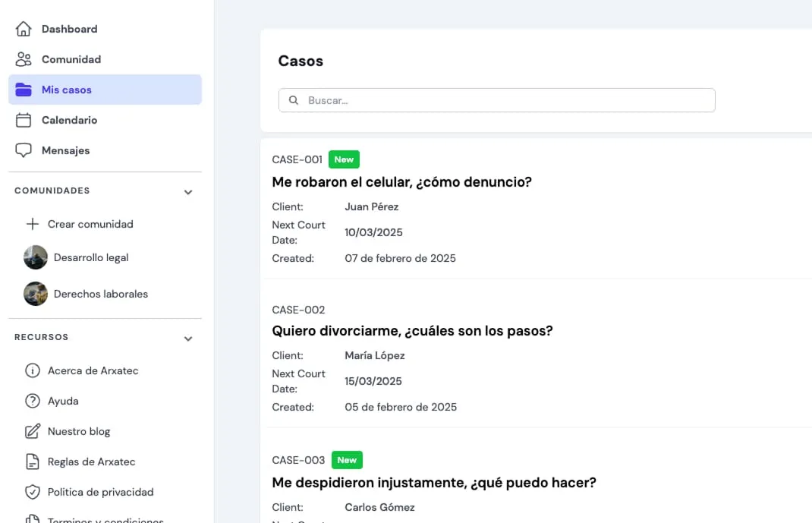Viewport: 812px width, 523px height.
Task: Click the New badge on CASE-003
Action: pos(347,460)
